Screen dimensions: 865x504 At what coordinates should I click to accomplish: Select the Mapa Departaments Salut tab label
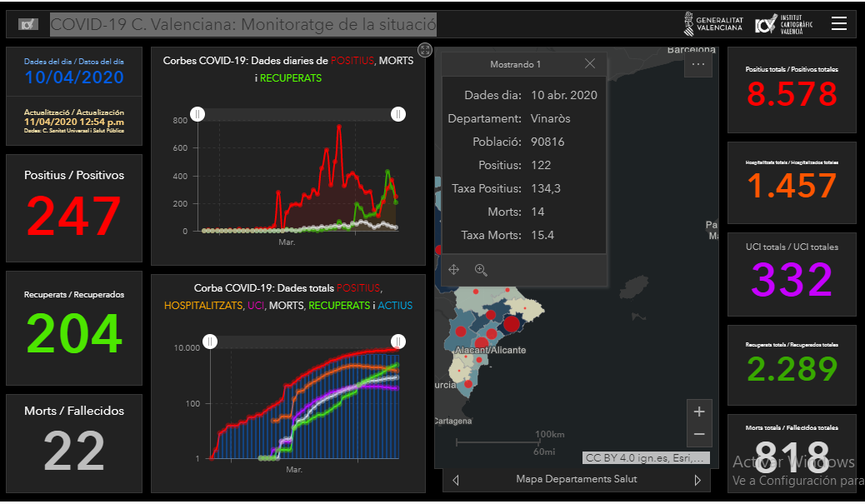tap(577, 479)
